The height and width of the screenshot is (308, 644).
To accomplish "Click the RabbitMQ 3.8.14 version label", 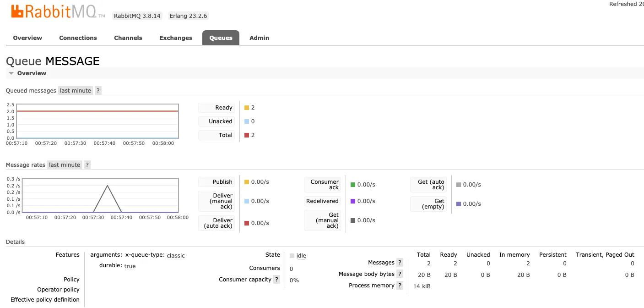I will (137, 16).
